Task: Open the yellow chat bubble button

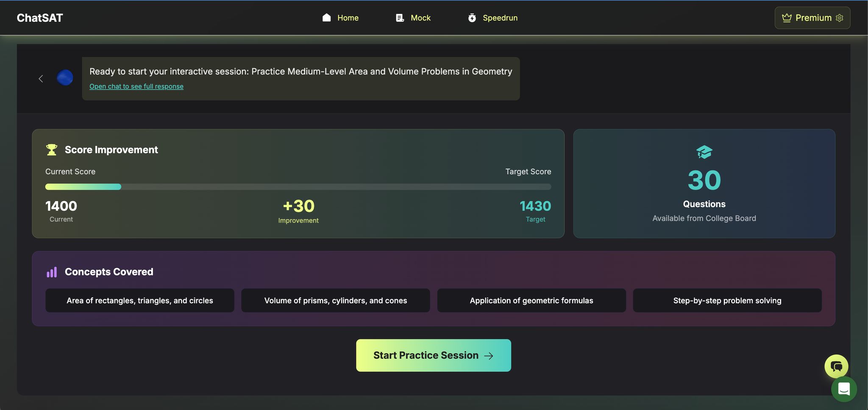Action: point(836,366)
